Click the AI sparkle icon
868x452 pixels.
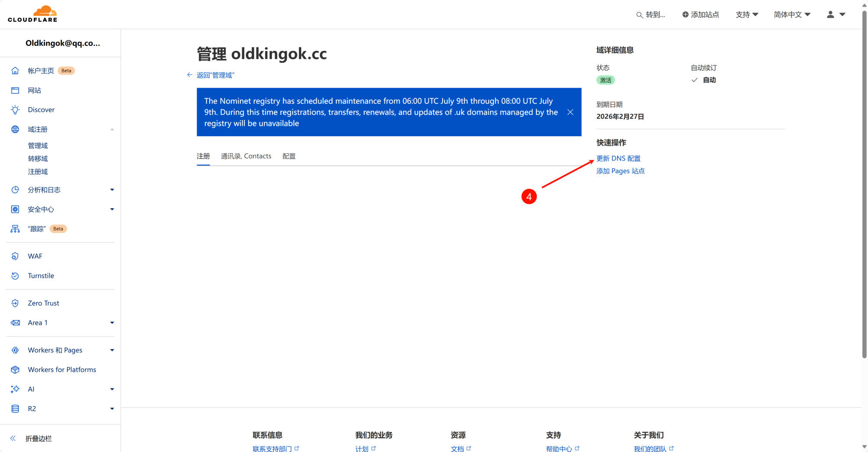(x=15, y=389)
